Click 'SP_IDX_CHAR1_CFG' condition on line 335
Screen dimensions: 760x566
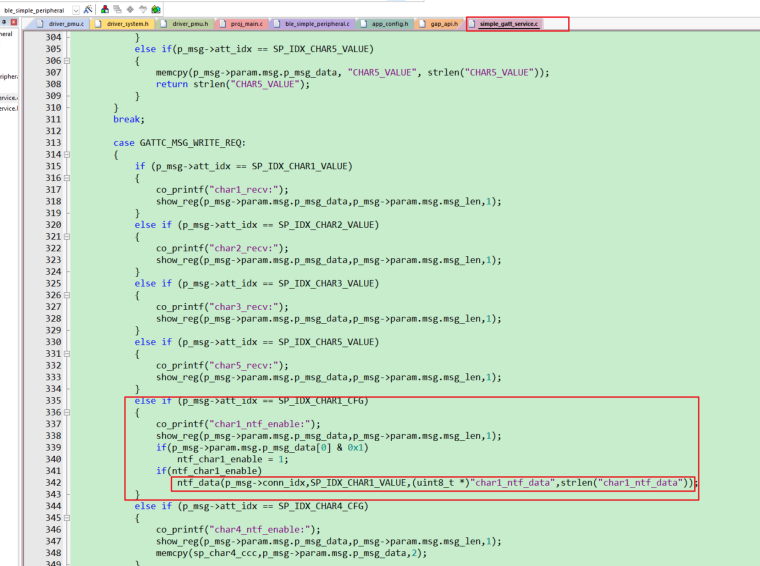pyautogui.click(x=321, y=401)
